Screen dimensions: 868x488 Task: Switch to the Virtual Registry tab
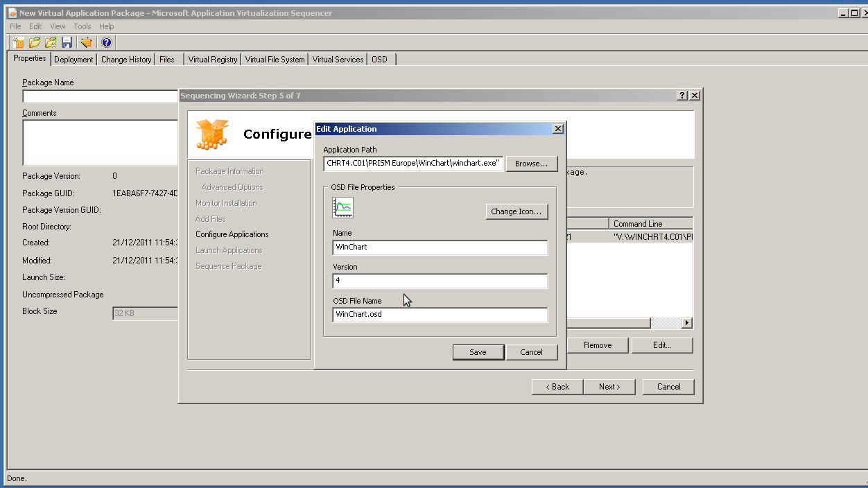click(213, 60)
